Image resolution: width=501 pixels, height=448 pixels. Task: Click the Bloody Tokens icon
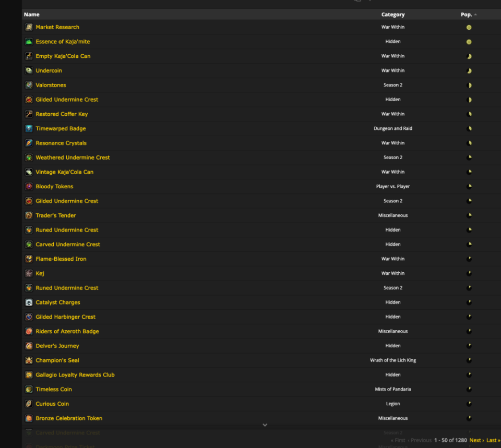29,187
